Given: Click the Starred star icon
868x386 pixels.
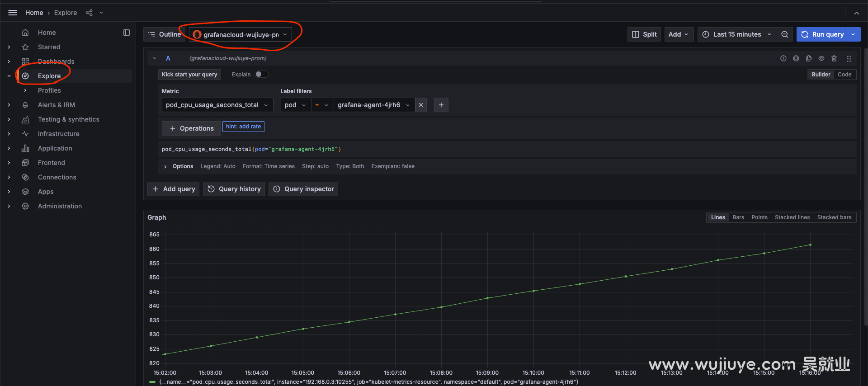Looking at the screenshot, I should pyautogui.click(x=25, y=47).
